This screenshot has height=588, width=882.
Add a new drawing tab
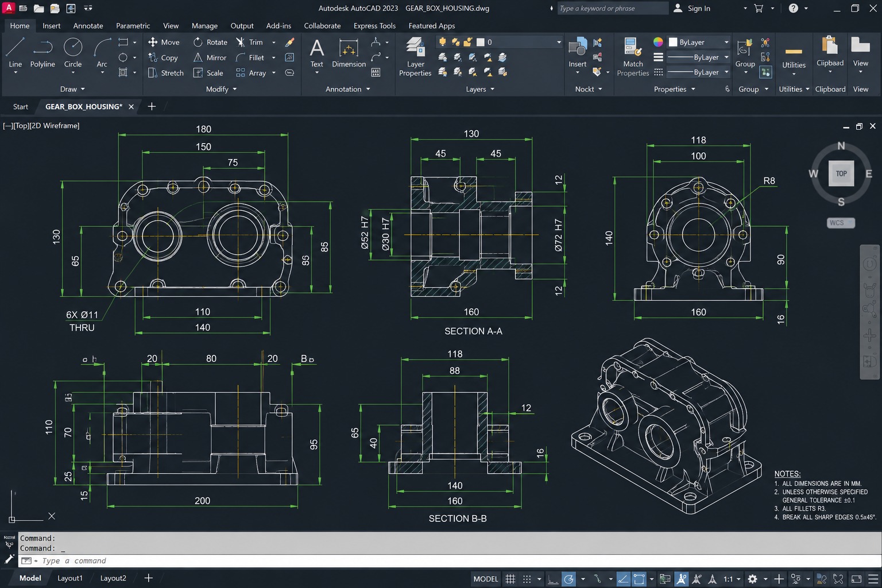point(152,106)
